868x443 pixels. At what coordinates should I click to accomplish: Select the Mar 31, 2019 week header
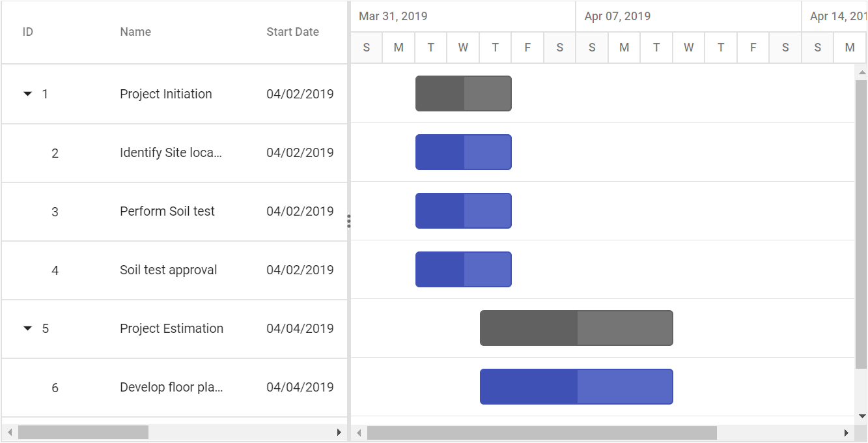pyautogui.click(x=463, y=16)
